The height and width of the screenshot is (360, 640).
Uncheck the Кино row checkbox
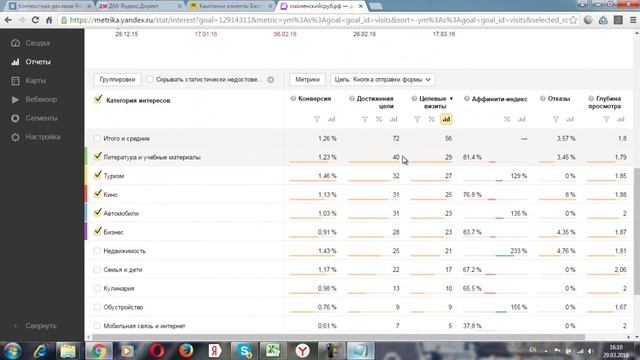97,194
